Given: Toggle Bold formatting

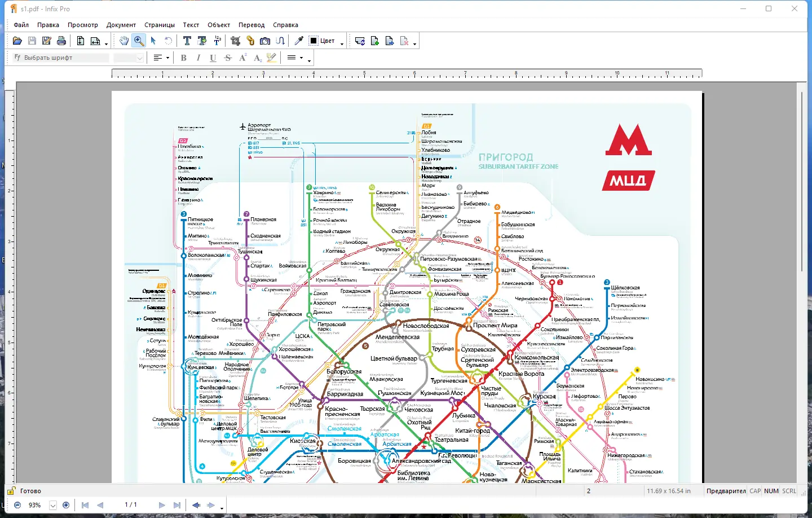Looking at the screenshot, I should click(183, 58).
